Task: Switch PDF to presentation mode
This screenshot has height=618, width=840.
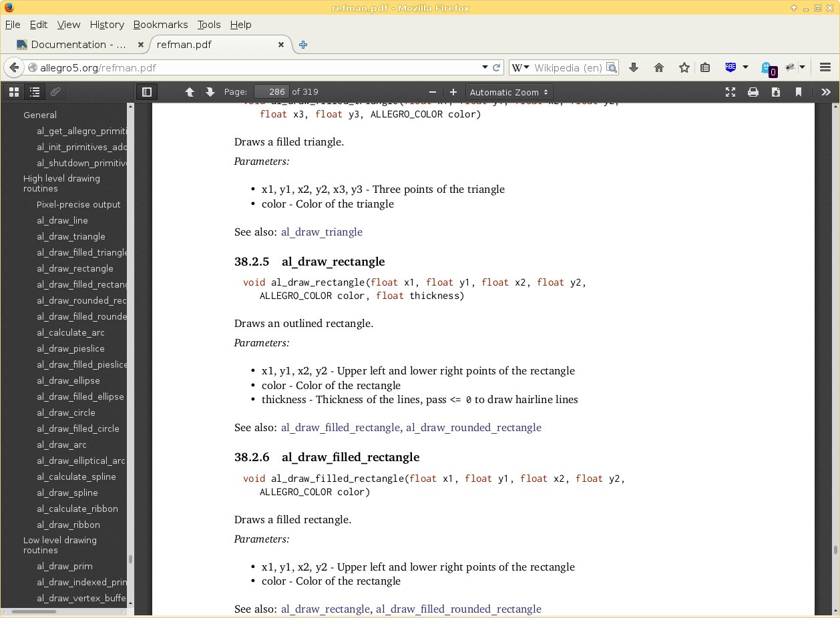Action: pos(730,92)
